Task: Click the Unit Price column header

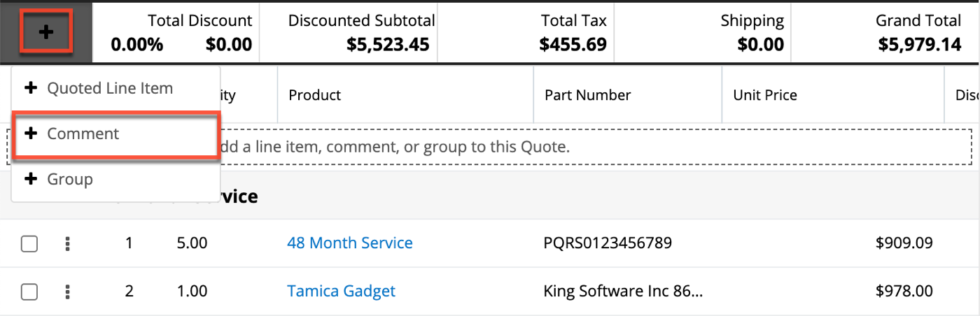Action: (765, 95)
